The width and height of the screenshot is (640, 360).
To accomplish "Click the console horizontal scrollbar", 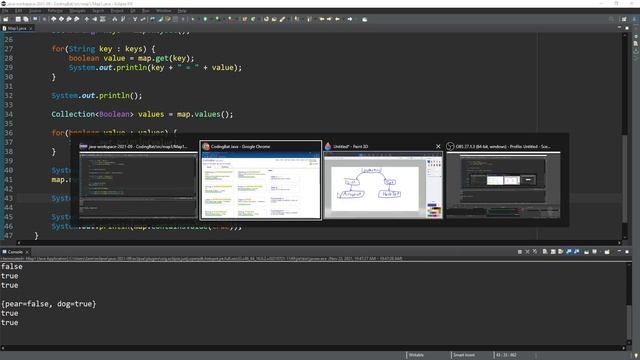I will [x=313, y=348].
